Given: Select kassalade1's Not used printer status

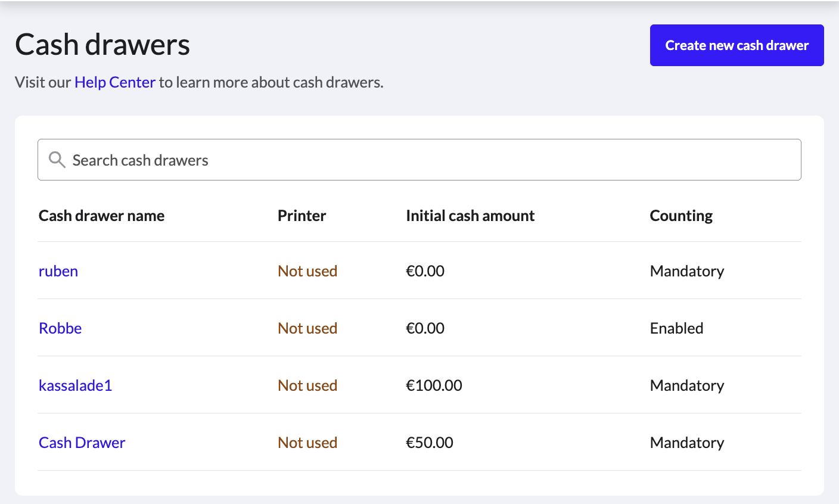Looking at the screenshot, I should pos(307,385).
